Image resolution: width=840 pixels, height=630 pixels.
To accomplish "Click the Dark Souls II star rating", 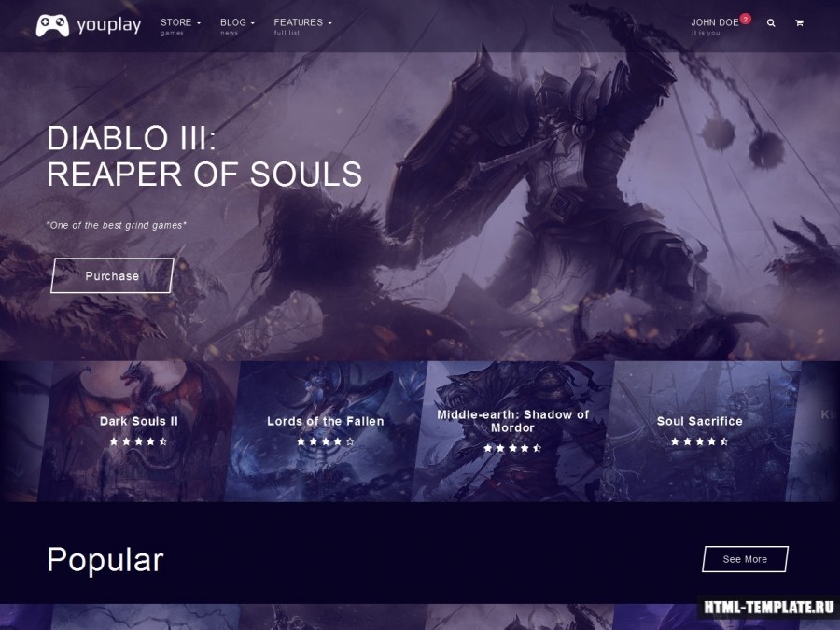I will point(139,441).
